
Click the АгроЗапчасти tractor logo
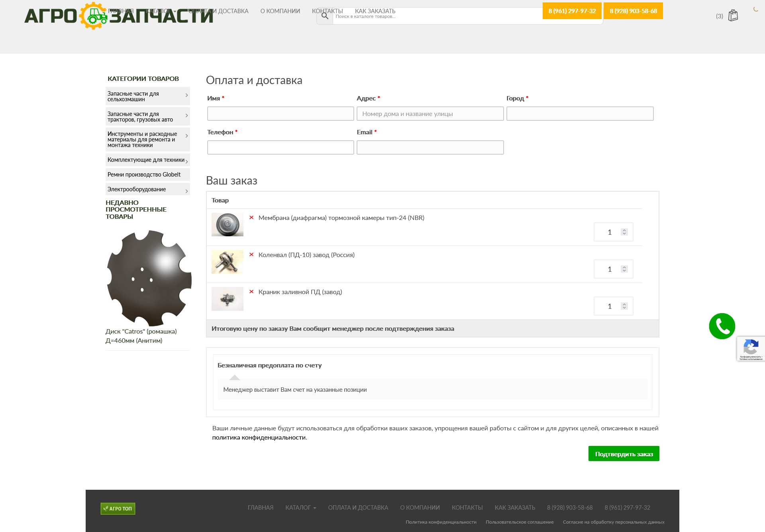(94, 16)
